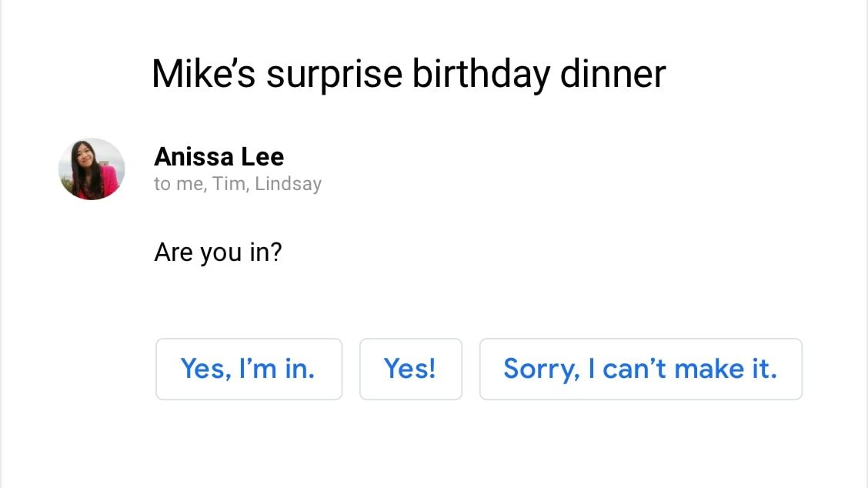Screen dimensions: 868x488
Task: Click the word "Sorry" on the decline reply
Action: 539,369
